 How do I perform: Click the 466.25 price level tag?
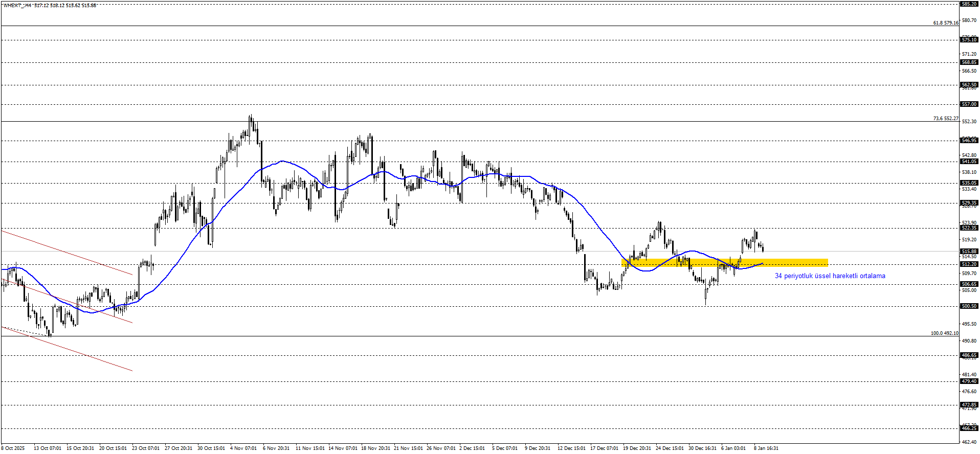point(969,428)
